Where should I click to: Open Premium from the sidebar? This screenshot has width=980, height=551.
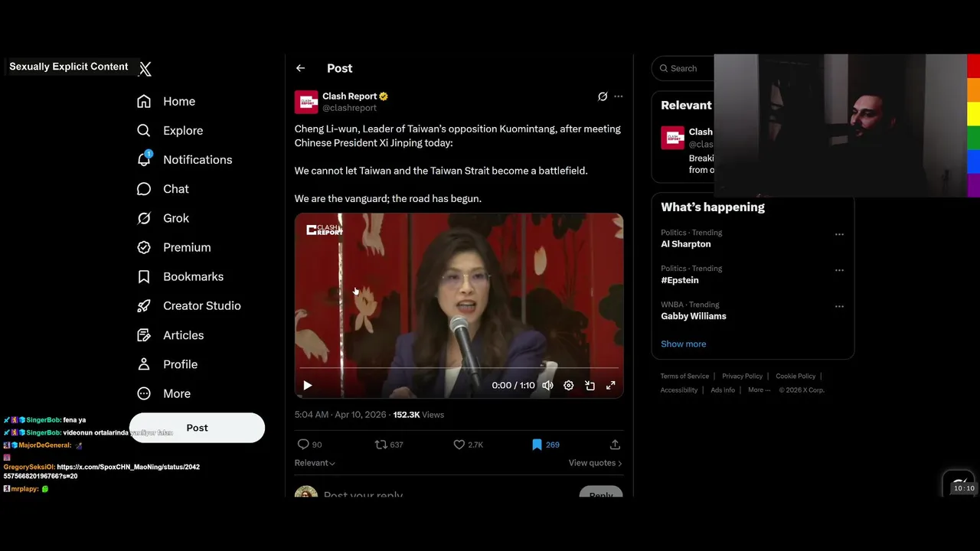tap(174, 247)
